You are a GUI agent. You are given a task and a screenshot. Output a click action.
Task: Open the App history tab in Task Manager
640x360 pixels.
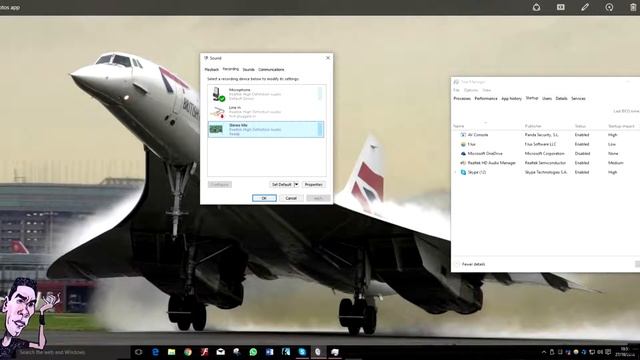pyautogui.click(x=511, y=98)
